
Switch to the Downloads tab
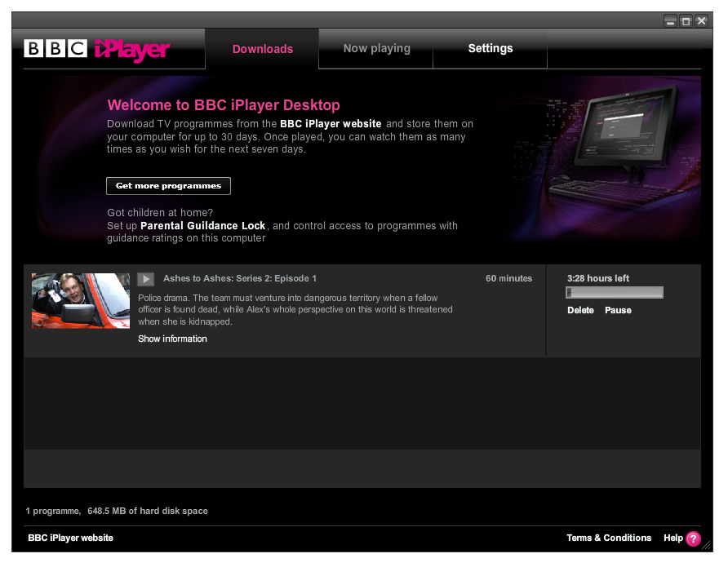point(262,49)
